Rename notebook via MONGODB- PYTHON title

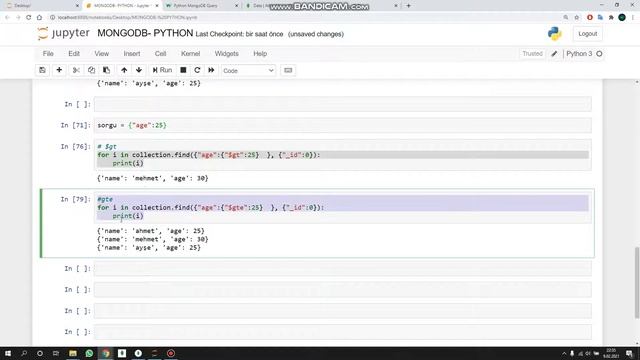click(x=145, y=33)
